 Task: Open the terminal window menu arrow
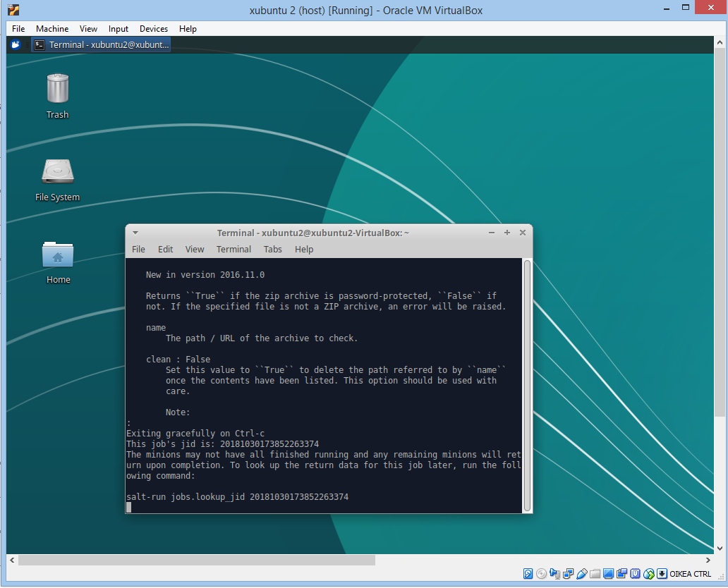135,233
